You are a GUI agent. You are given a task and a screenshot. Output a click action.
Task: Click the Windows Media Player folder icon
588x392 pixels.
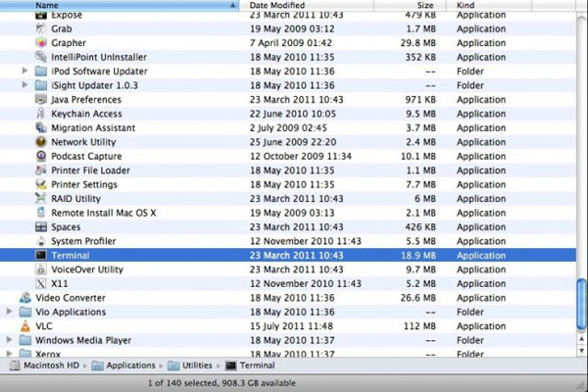click(25, 340)
